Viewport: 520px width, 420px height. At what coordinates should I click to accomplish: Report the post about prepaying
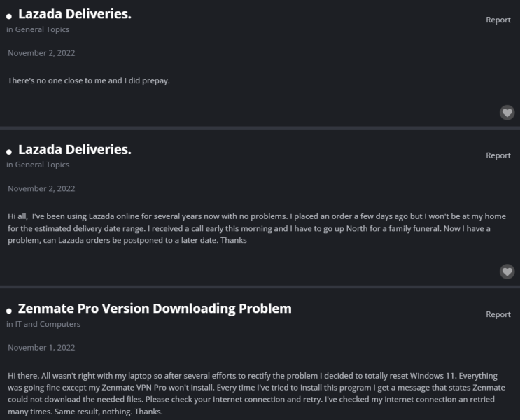[x=498, y=20]
